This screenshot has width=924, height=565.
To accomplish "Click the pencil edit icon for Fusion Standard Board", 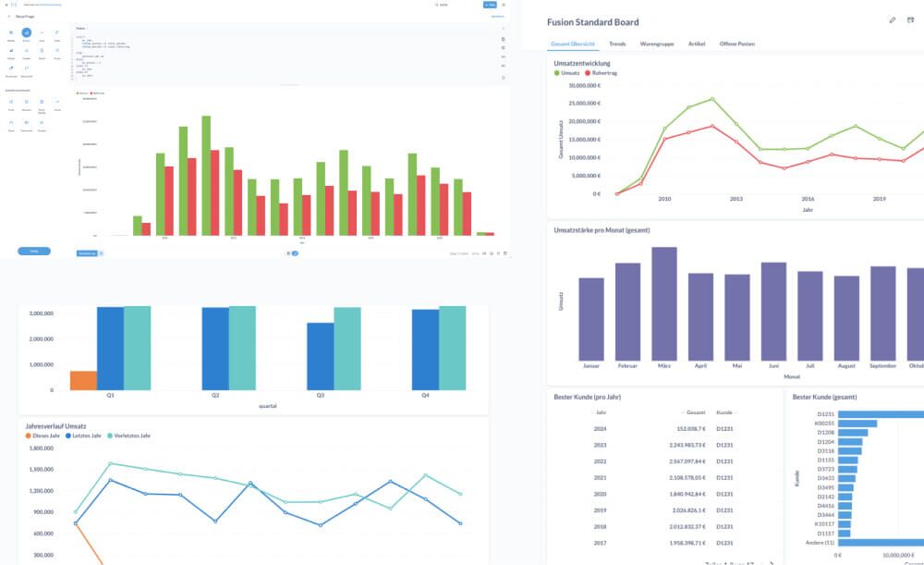I will coord(892,19).
